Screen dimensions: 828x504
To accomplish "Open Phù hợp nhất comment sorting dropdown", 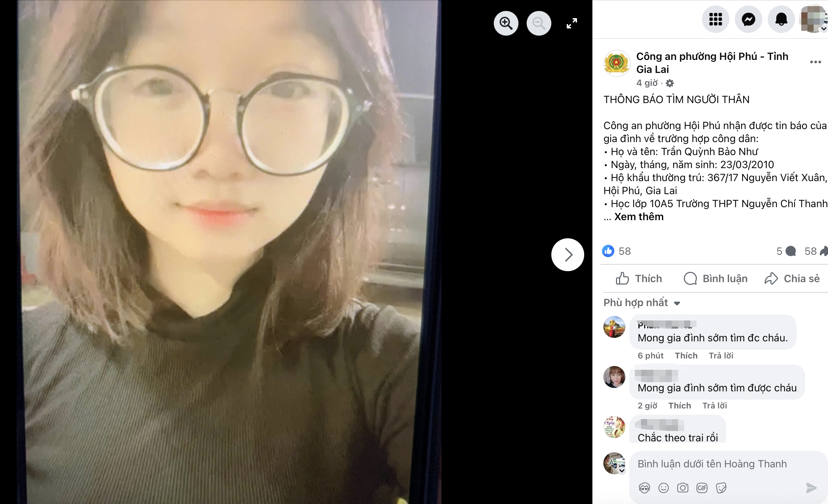I will 642,303.
